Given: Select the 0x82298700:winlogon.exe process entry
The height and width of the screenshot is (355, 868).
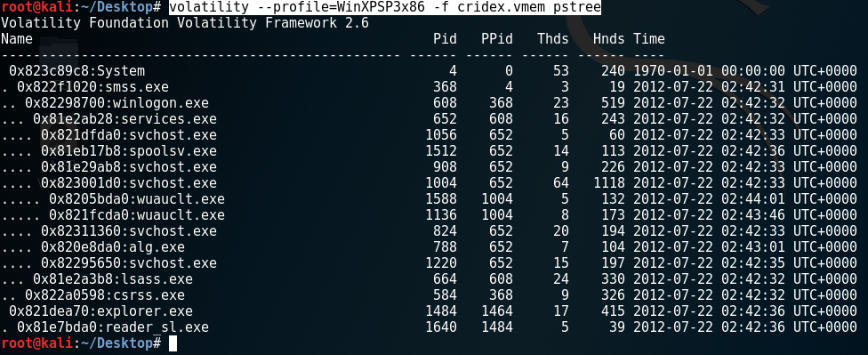Looking at the screenshot, I should tap(117, 103).
